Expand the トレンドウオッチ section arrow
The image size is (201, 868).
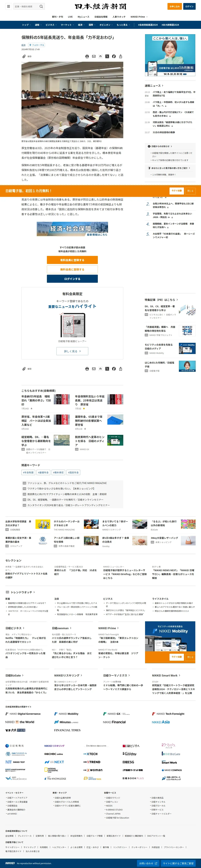[34, 592]
